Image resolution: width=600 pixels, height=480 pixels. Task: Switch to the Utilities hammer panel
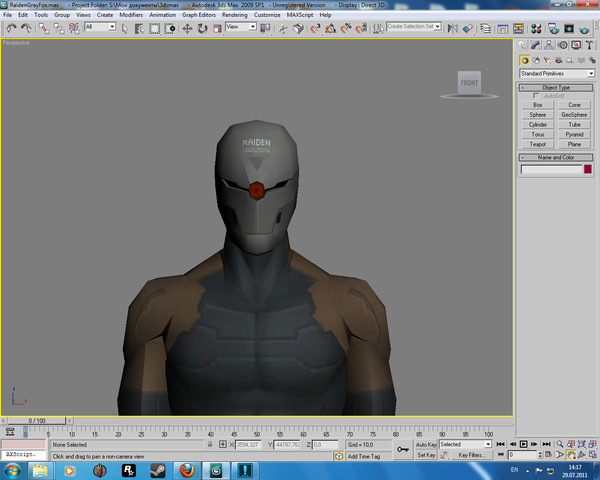point(589,46)
